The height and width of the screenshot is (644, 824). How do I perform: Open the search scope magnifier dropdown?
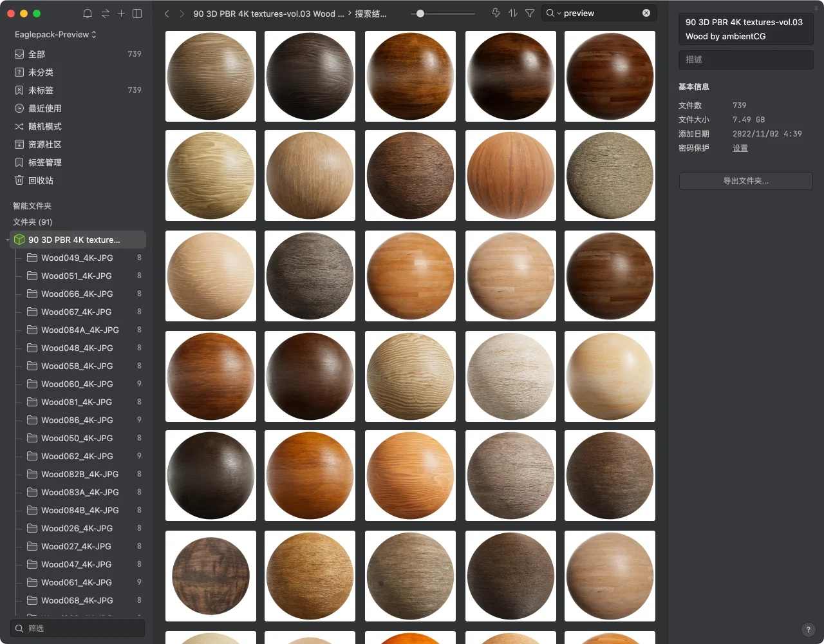553,13
